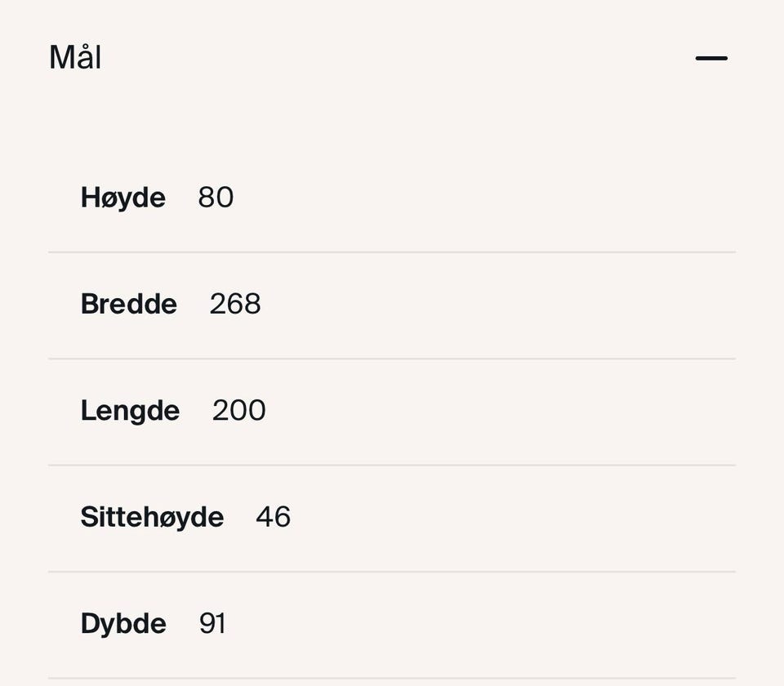Click the Lengde value 200
The height and width of the screenshot is (686, 784).
[238, 410]
